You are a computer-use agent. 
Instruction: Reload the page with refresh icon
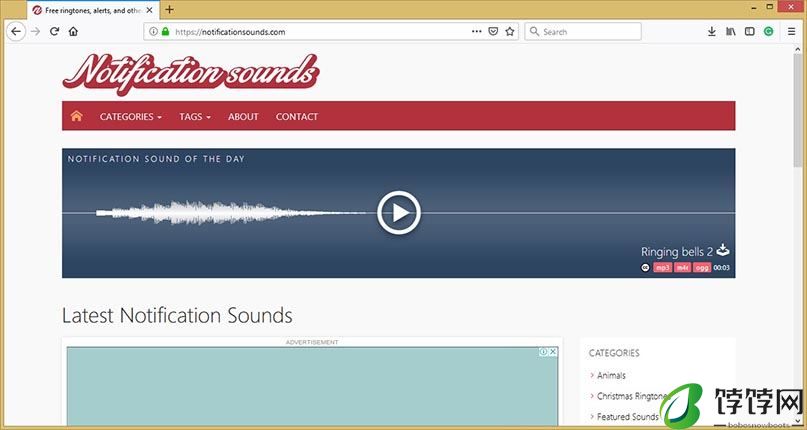(x=54, y=31)
